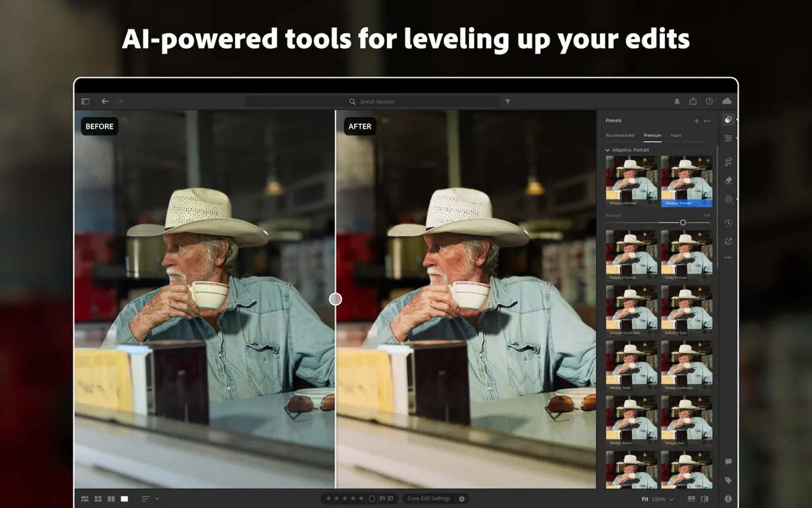Click the Search Vacation field
Screen dimensions: 812x508
[373, 101]
